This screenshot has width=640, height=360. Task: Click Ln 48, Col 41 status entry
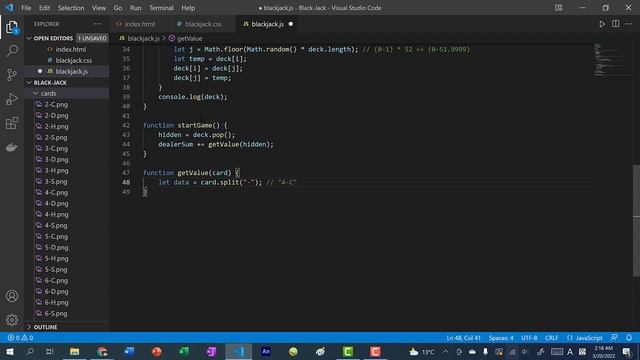463,338
